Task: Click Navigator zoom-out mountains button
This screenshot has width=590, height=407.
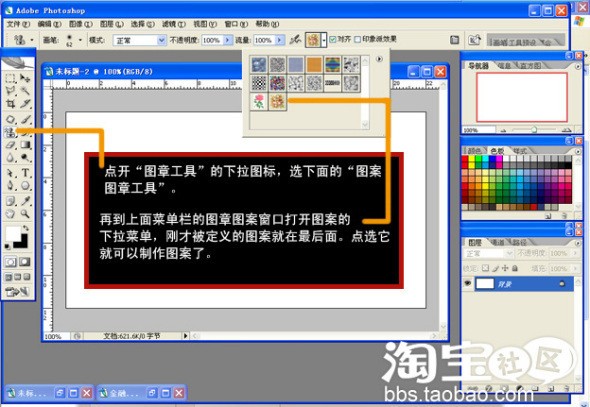Action: click(503, 131)
